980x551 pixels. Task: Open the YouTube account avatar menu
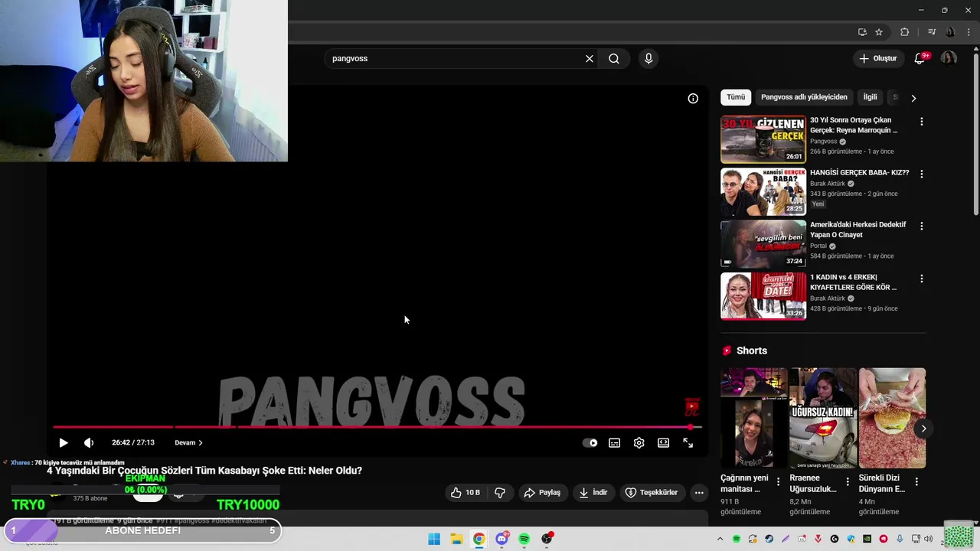click(949, 58)
